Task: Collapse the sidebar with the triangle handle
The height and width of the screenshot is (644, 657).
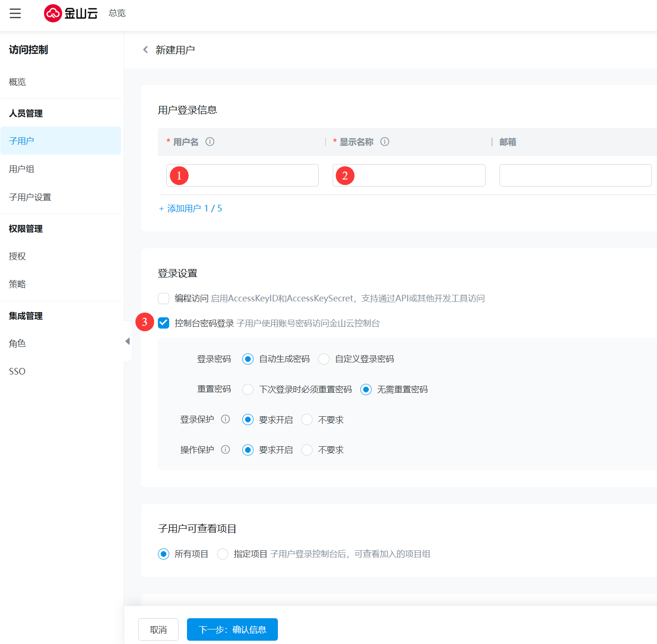Action: 127,341
